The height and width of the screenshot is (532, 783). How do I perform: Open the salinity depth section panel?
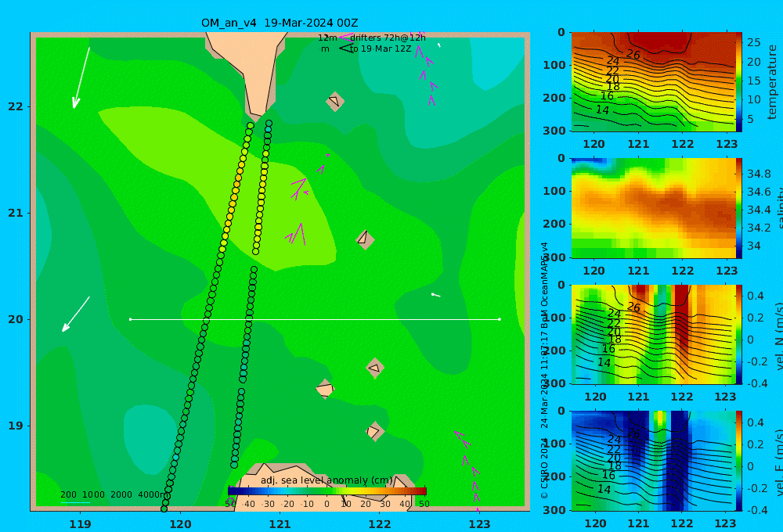[653, 208]
